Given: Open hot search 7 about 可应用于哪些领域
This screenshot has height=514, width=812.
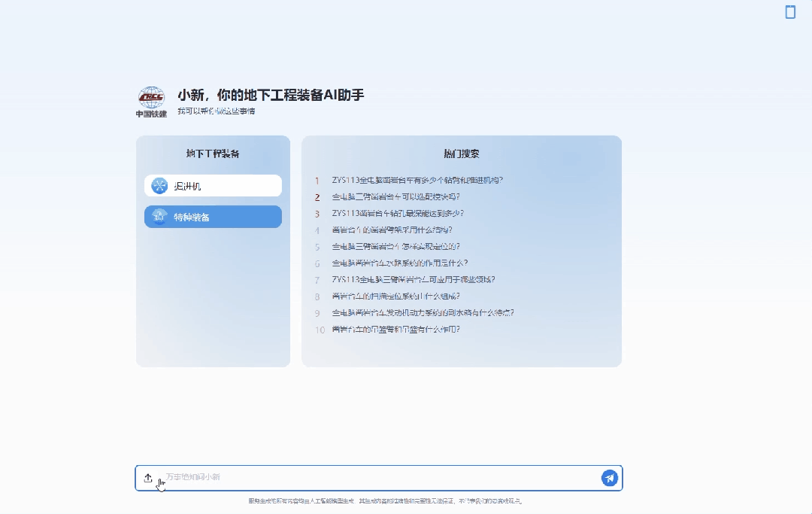Looking at the screenshot, I should click(x=414, y=280).
